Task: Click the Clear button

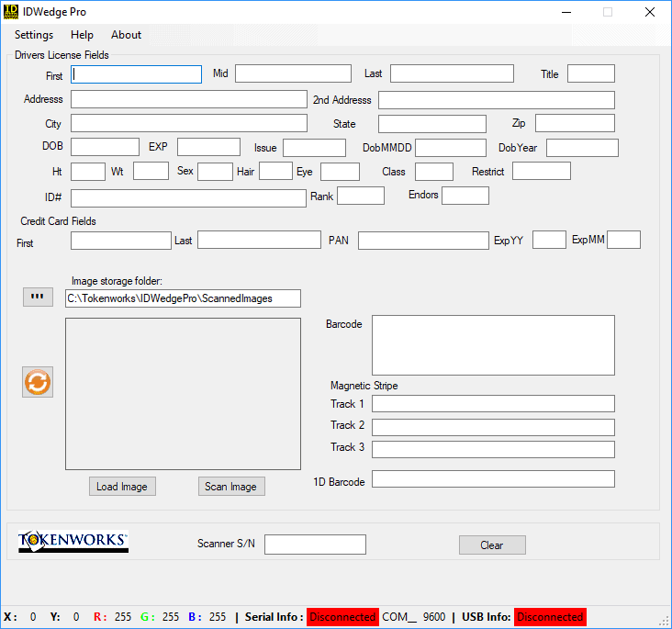Action: pyautogui.click(x=492, y=545)
